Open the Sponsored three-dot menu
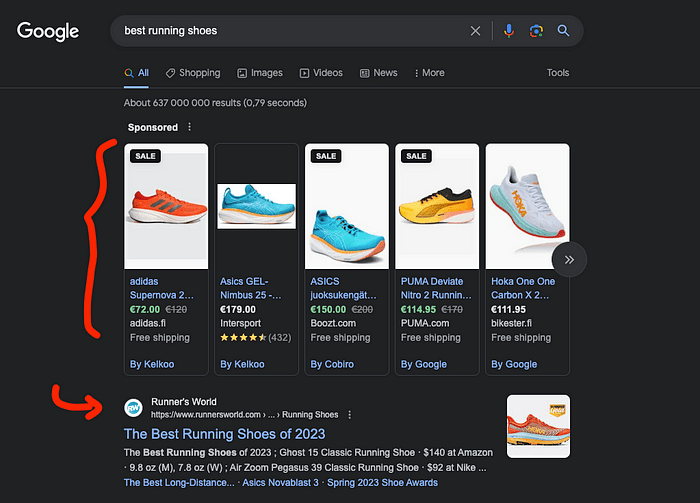This screenshot has height=503, width=700. [x=189, y=127]
